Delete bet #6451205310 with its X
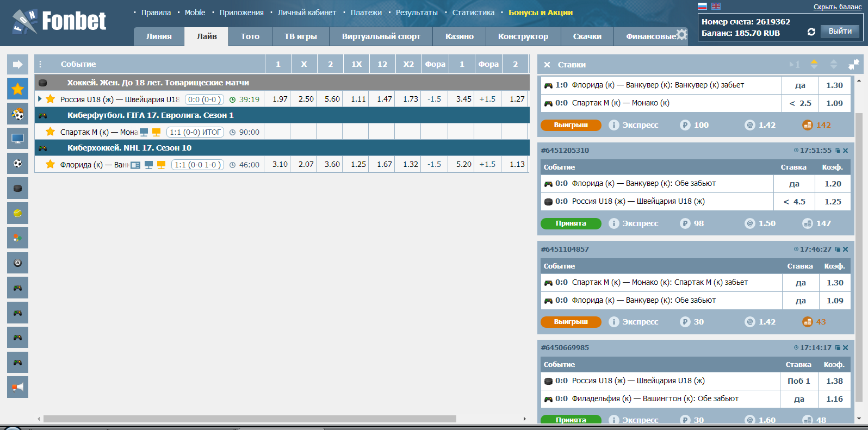The width and height of the screenshot is (868, 430). pyautogui.click(x=845, y=151)
